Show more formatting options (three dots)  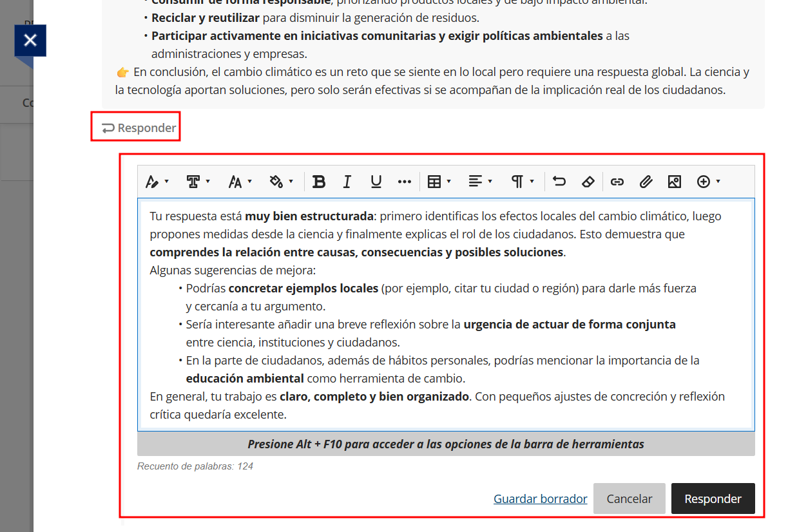pyautogui.click(x=405, y=182)
